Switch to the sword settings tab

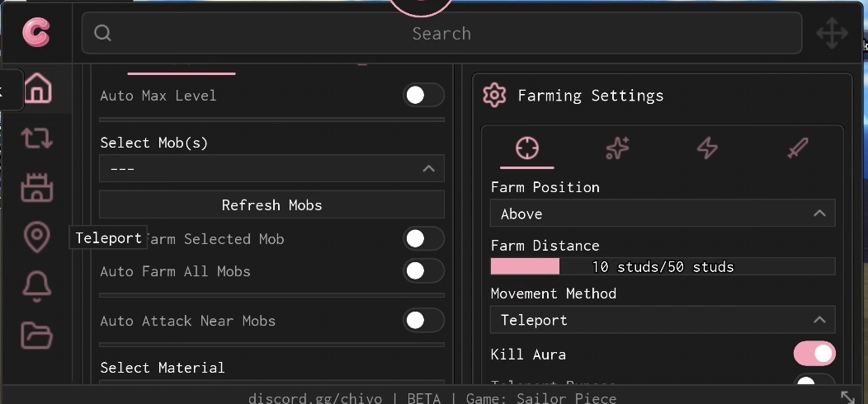pyautogui.click(x=797, y=148)
